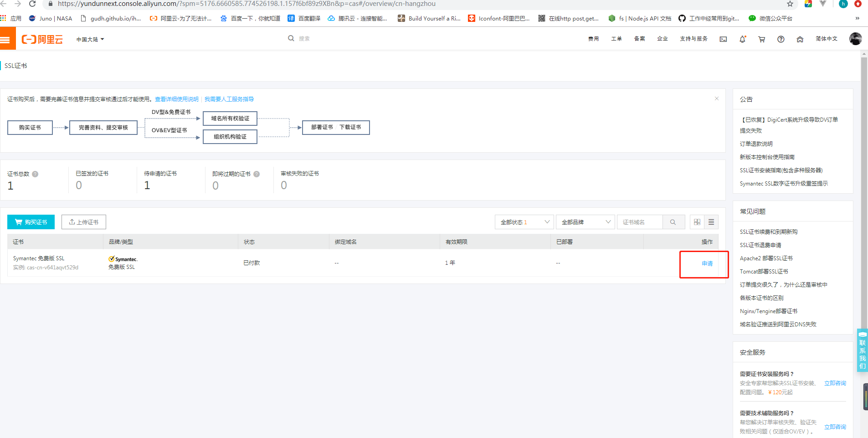The width and height of the screenshot is (868, 438).
Task: Show more bookmarks chevron
Action: click(x=857, y=18)
